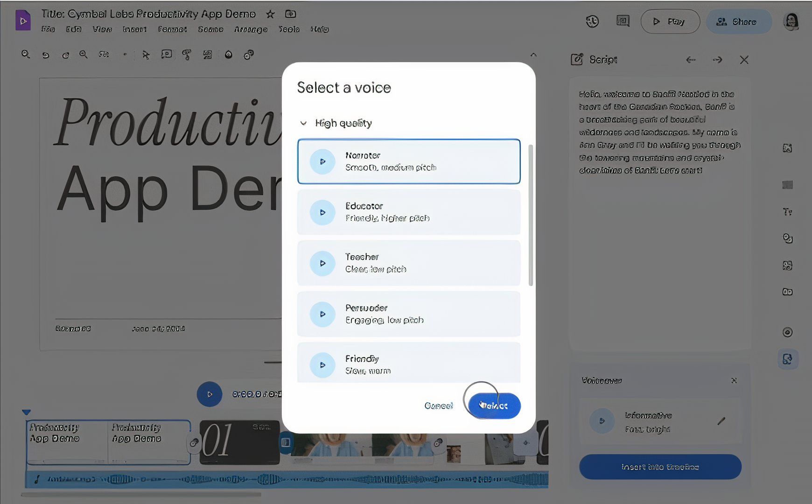Open the comments panel icon
Screen dimensions: 812x504
coord(623,21)
